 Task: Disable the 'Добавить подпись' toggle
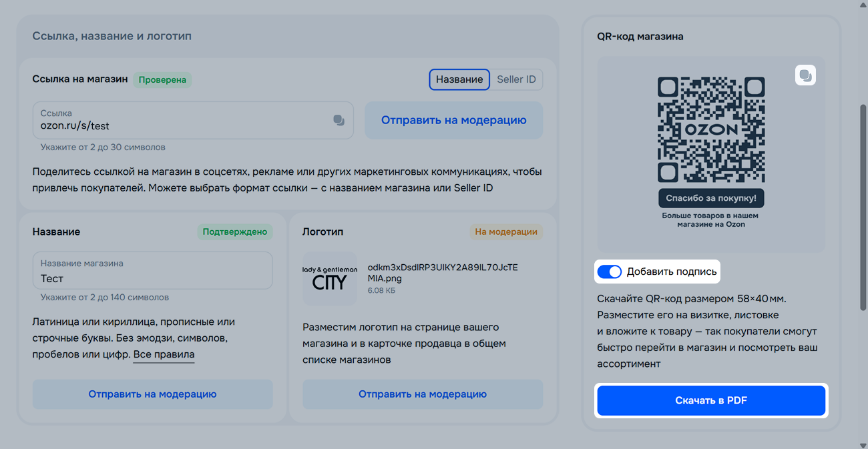[x=609, y=272]
